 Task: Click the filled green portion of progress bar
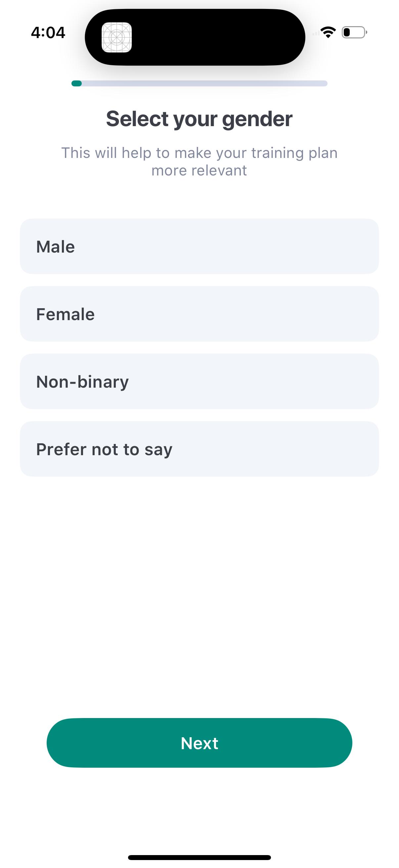click(x=76, y=83)
